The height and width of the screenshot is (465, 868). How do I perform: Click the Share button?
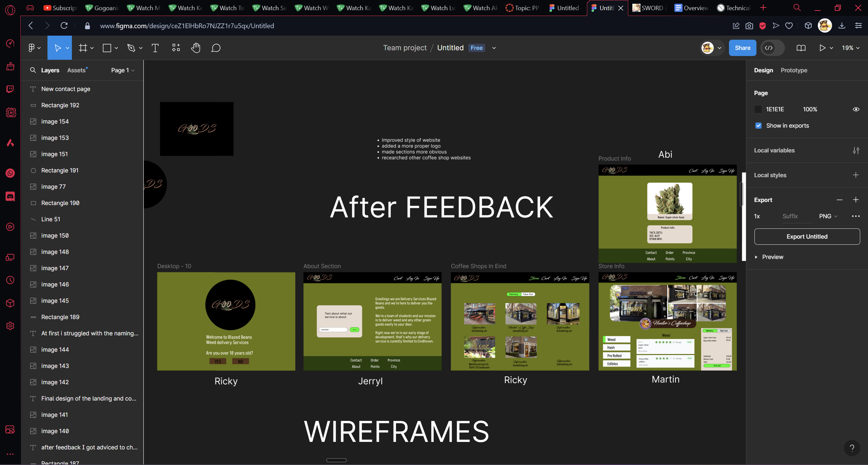pyautogui.click(x=742, y=48)
